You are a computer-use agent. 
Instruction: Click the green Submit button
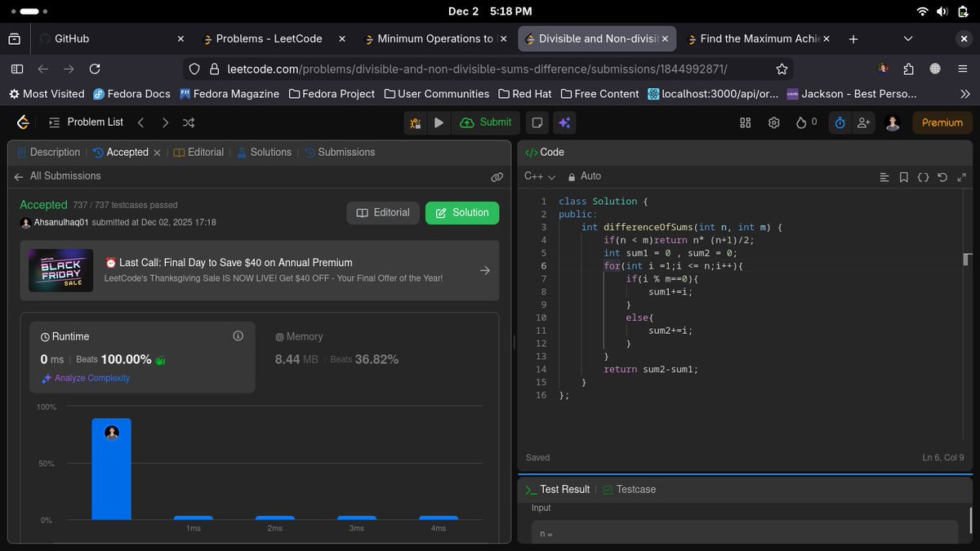click(x=486, y=122)
